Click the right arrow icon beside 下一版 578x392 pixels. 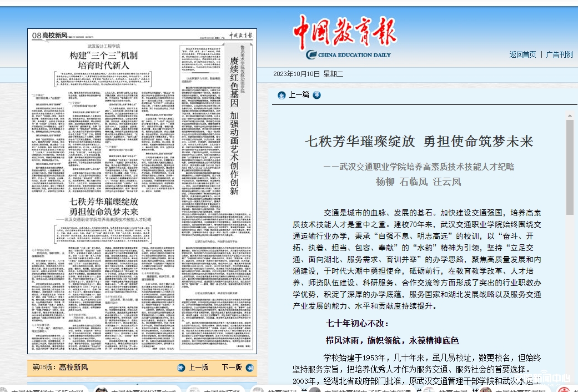249,368
